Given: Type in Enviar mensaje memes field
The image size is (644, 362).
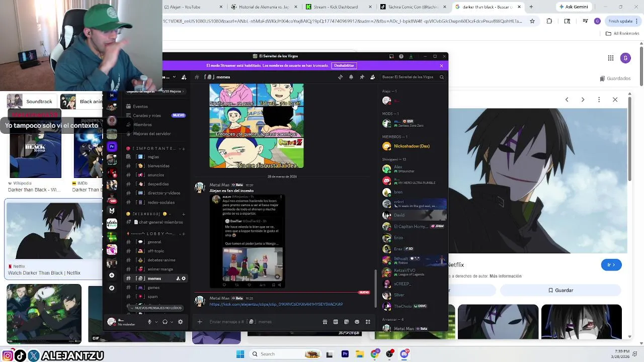Looking at the screenshot, I should 262,322.
